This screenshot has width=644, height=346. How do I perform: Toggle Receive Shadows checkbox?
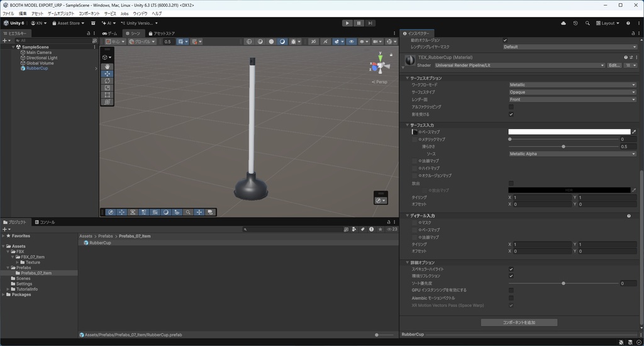point(511,114)
